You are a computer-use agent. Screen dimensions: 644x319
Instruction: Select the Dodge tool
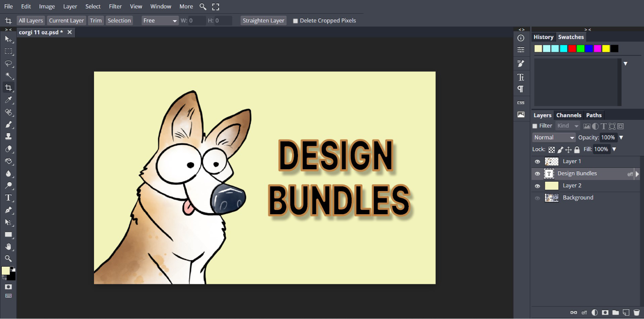tap(8, 185)
